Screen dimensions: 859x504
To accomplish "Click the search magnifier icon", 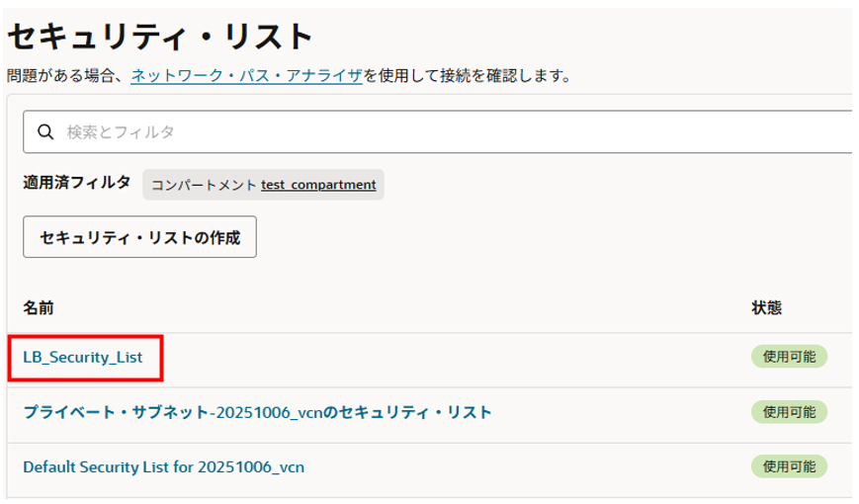I will click(44, 131).
